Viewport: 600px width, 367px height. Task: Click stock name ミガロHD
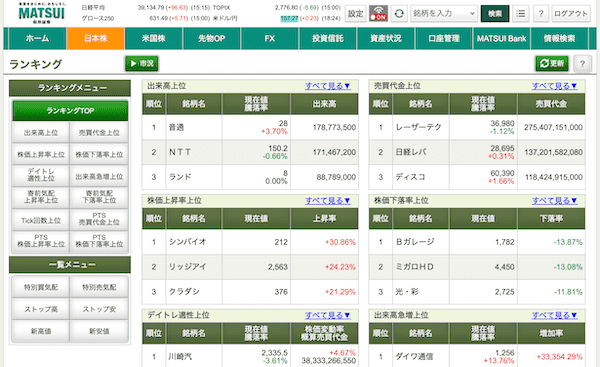[x=414, y=267]
